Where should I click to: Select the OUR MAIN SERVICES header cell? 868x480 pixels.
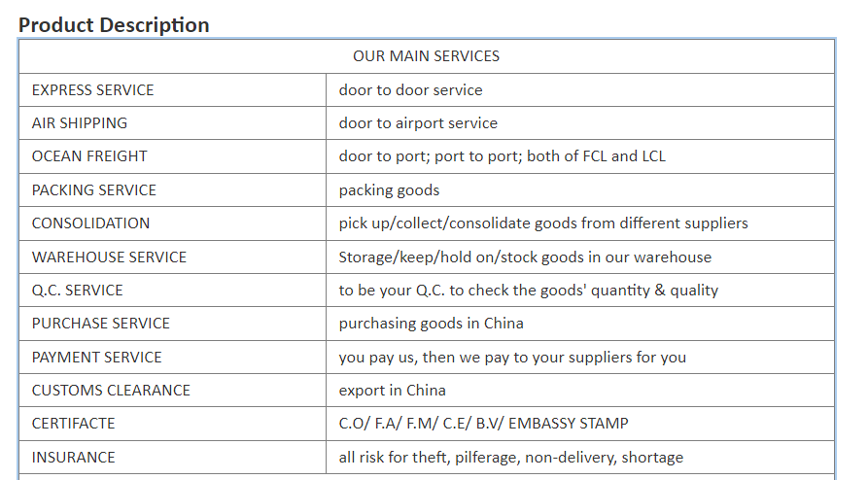click(427, 56)
